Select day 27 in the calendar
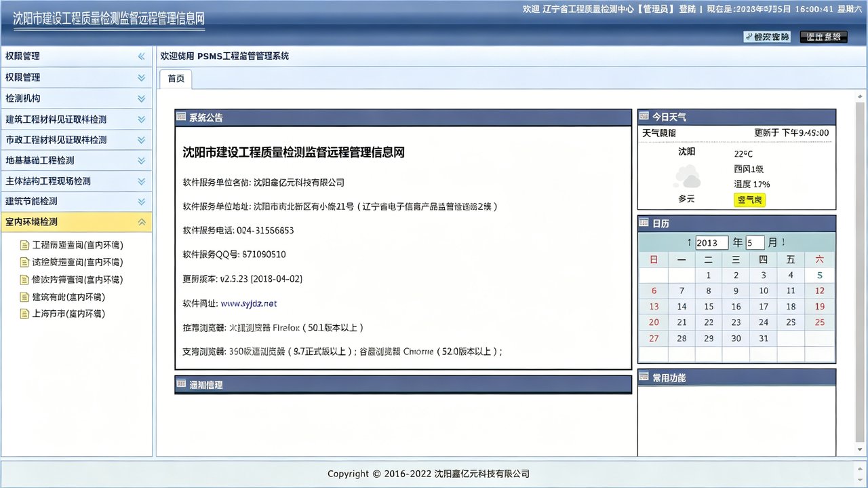 pos(654,338)
